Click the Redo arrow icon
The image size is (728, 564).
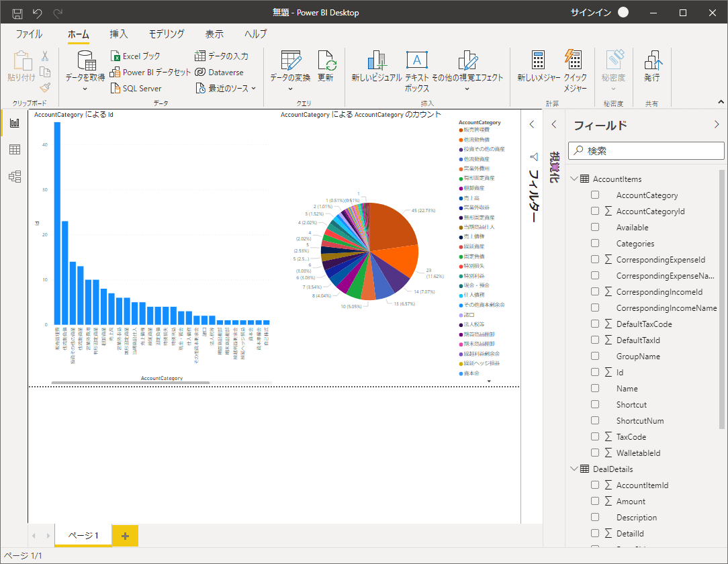point(58,13)
